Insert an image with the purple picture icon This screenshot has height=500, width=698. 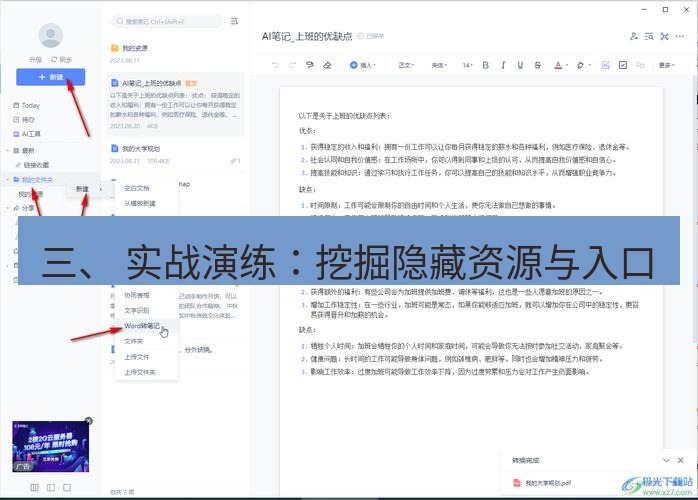tap(605, 65)
